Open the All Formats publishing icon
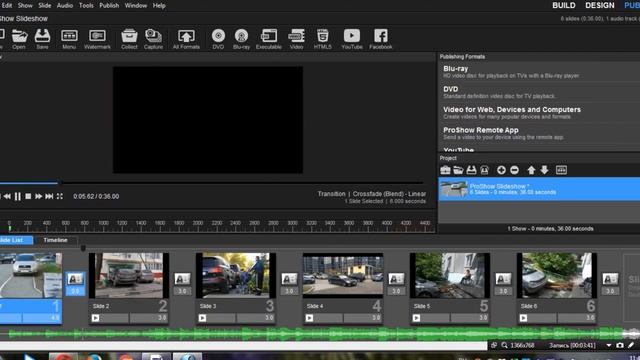Viewport: 640px width, 360px height. 186,39
